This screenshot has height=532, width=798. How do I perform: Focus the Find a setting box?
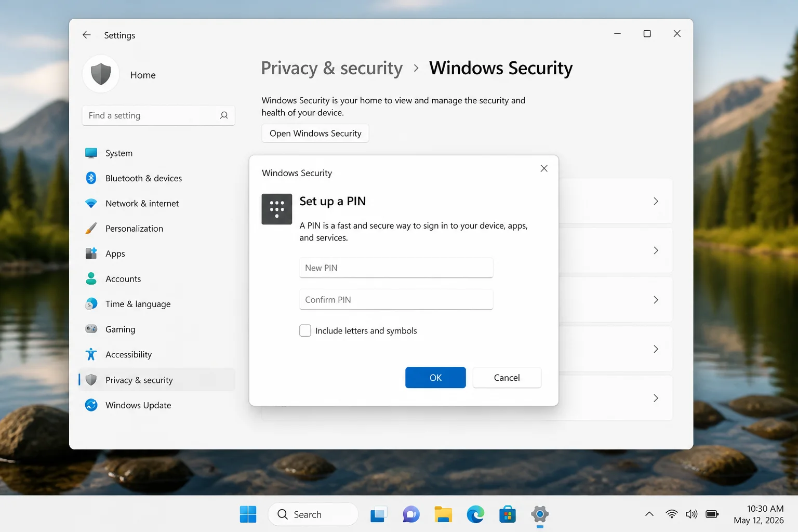coord(158,115)
